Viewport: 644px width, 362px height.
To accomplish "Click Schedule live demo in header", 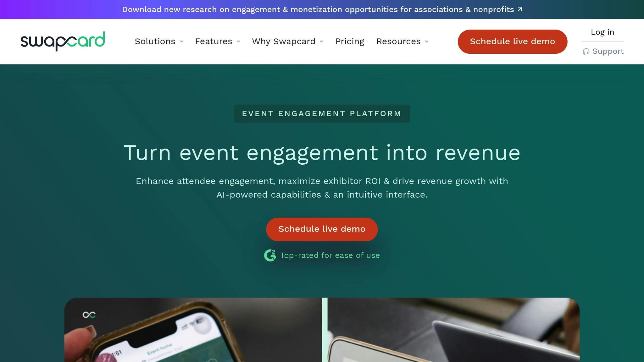I will click(x=513, y=41).
